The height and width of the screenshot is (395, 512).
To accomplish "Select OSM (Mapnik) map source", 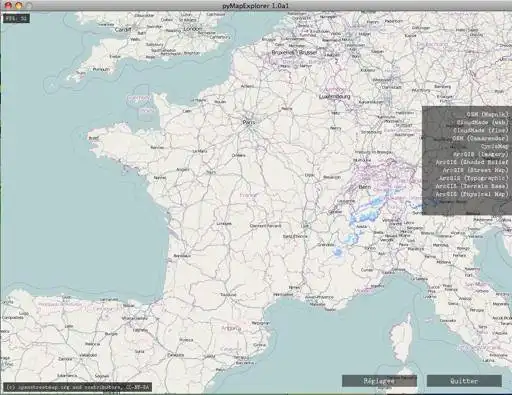I will coord(488,114).
